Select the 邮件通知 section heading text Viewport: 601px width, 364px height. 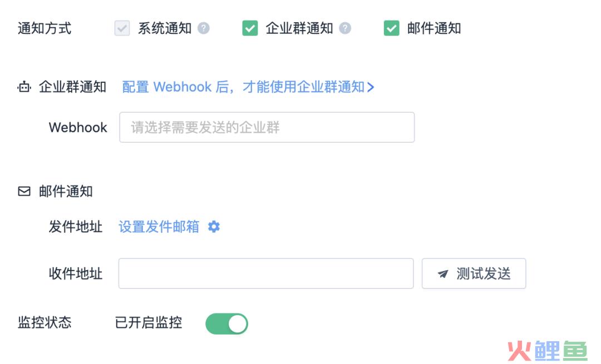[66, 191]
